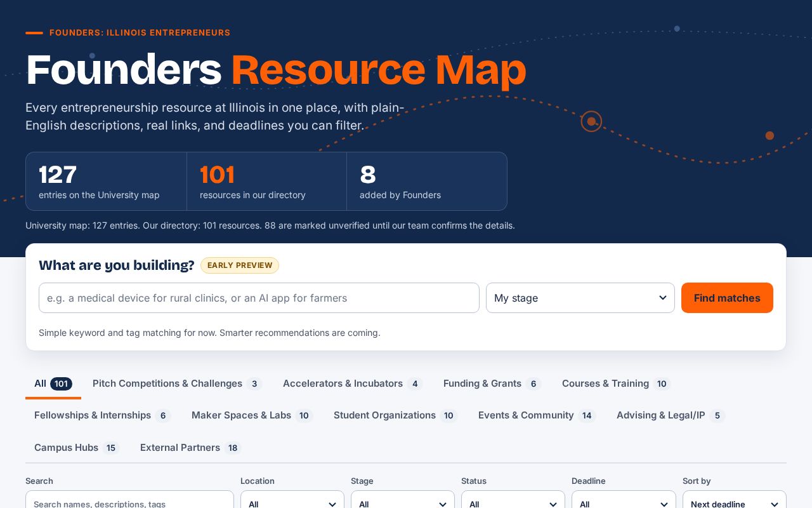Focus the 'What are you building' text field

click(x=259, y=298)
